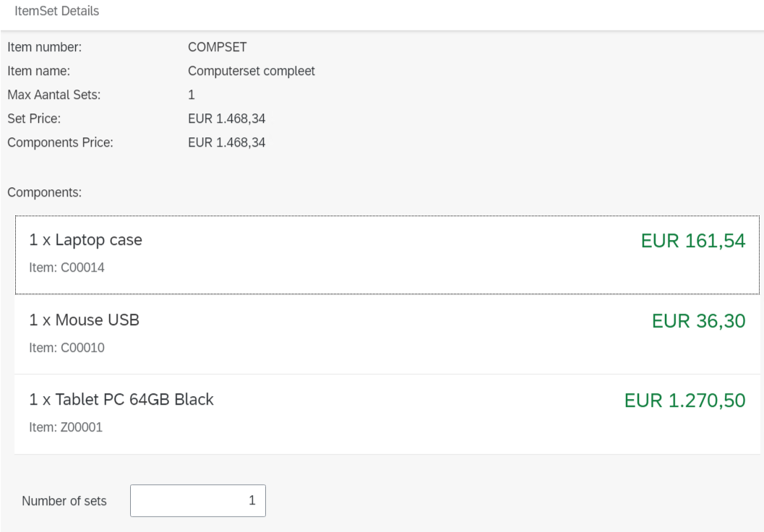Screen dimensions: 764x532
Task: Click the Item number: label
Action: tap(44, 48)
